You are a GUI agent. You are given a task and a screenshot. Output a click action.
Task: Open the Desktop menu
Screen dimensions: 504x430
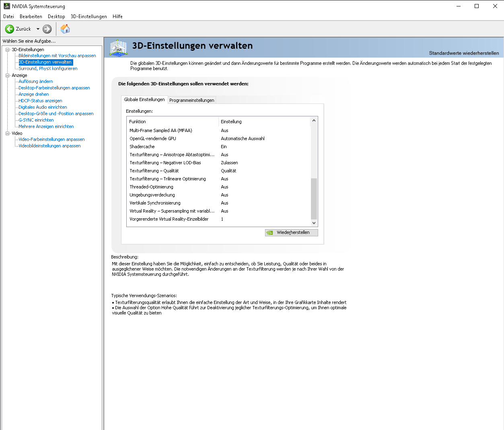56,17
